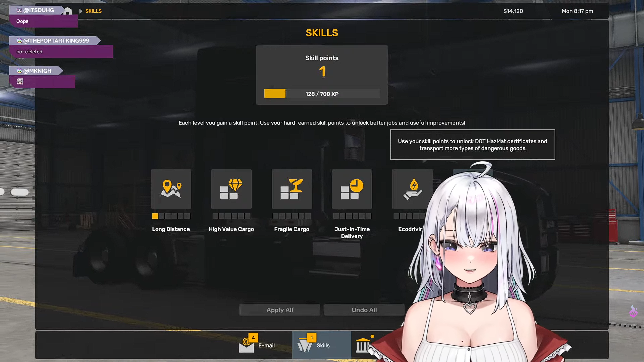The height and width of the screenshot is (362, 644).
Task: Click the Long Distance skill level pips
Action: tap(171, 216)
